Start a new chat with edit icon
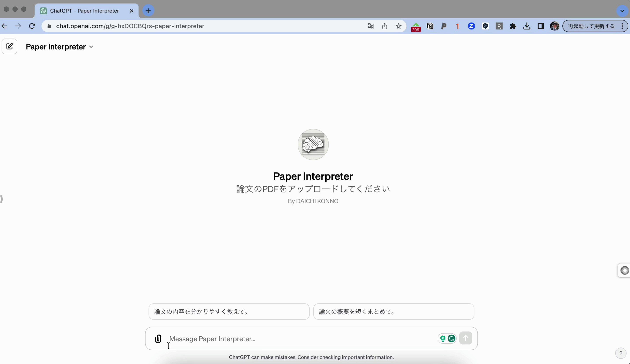Image resolution: width=630 pixels, height=364 pixels. pyautogui.click(x=9, y=46)
